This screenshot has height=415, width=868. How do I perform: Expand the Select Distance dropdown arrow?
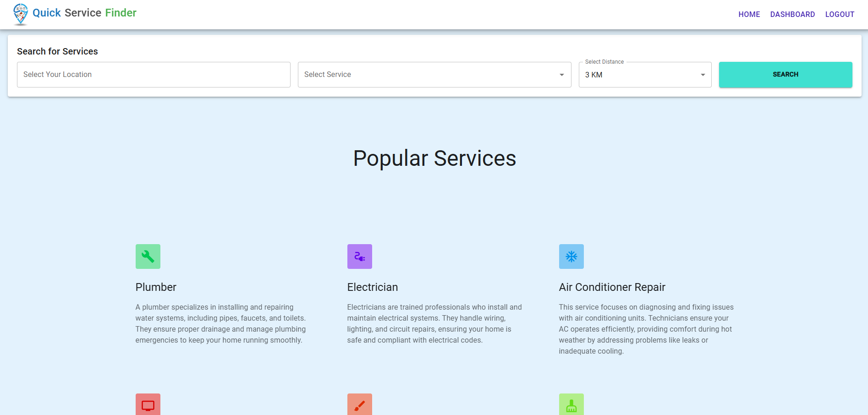703,75
